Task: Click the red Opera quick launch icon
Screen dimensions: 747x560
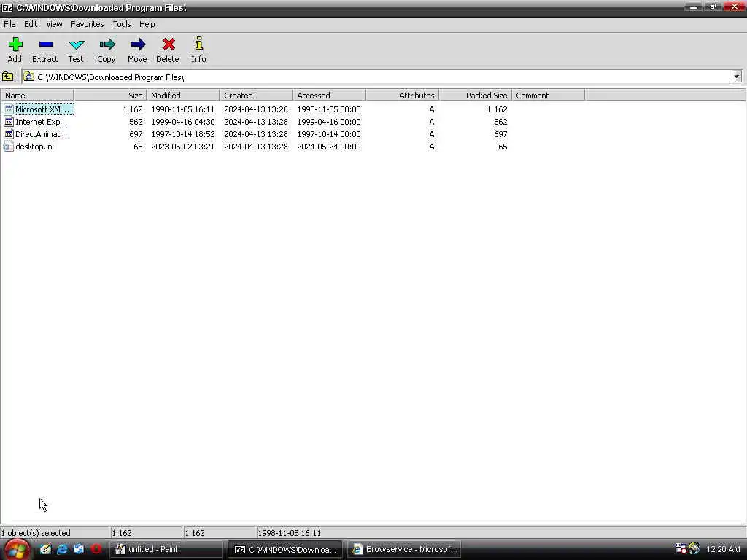Action: (x=96, y=549)
